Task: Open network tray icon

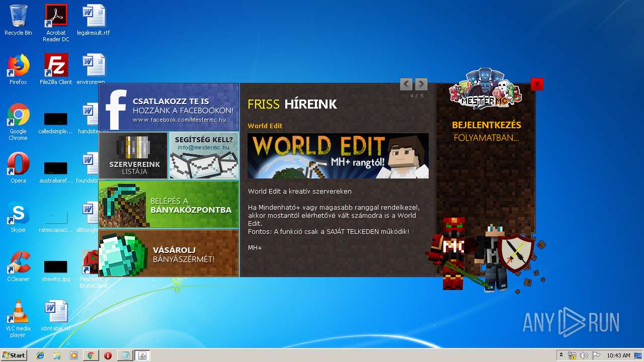Action: coord(572,355)
